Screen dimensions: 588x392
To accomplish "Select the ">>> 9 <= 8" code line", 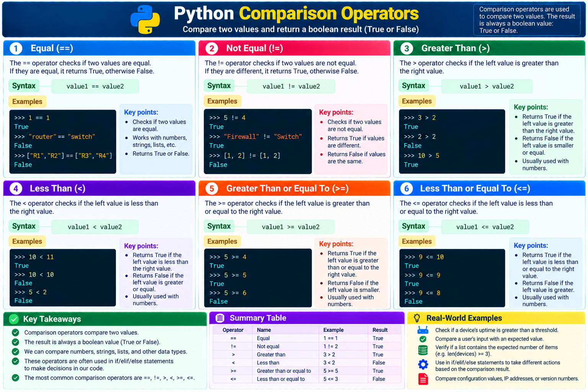I will pyautogui.click(x=422, y=293).
